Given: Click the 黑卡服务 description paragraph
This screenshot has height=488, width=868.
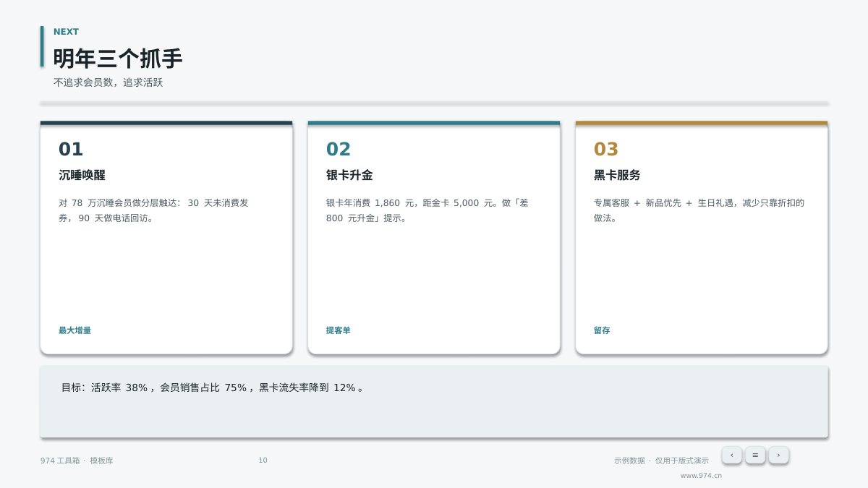Looking at the screenshot, I should pyautogui.click(x=699, y=210).
